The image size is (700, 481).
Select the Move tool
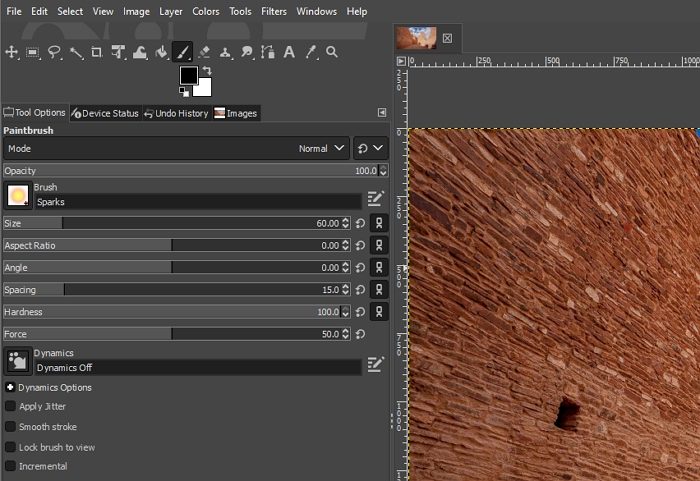click(12, 52)
